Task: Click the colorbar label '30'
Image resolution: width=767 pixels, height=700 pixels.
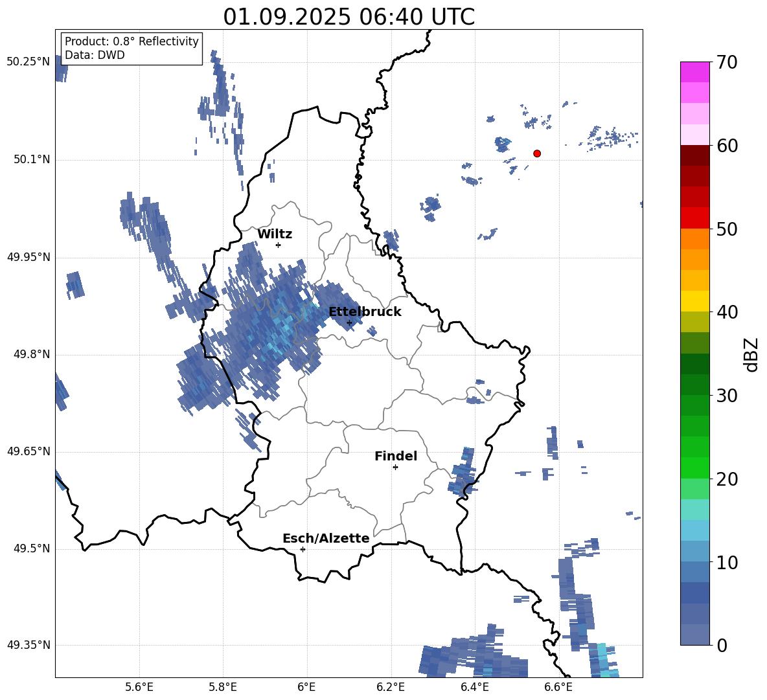Action: 727,396
